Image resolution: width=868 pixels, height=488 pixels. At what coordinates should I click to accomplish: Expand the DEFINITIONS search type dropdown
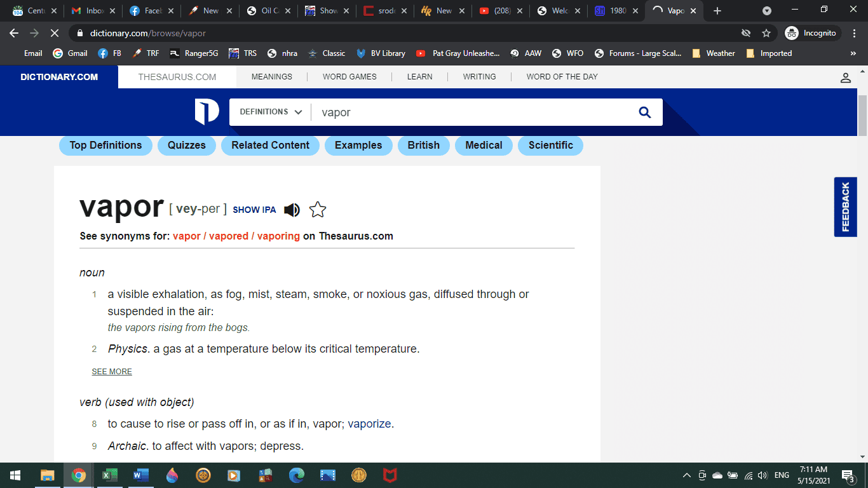click(x=271, y=112)
